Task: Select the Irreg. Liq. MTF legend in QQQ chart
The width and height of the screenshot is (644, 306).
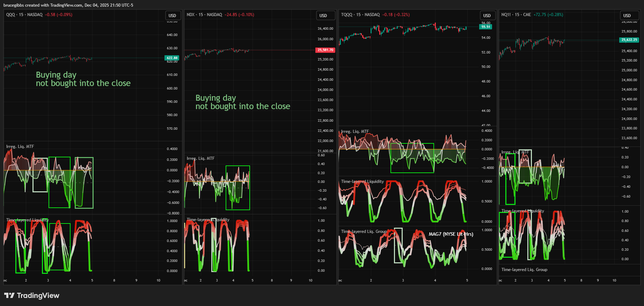Action: [x=20, y=147]
